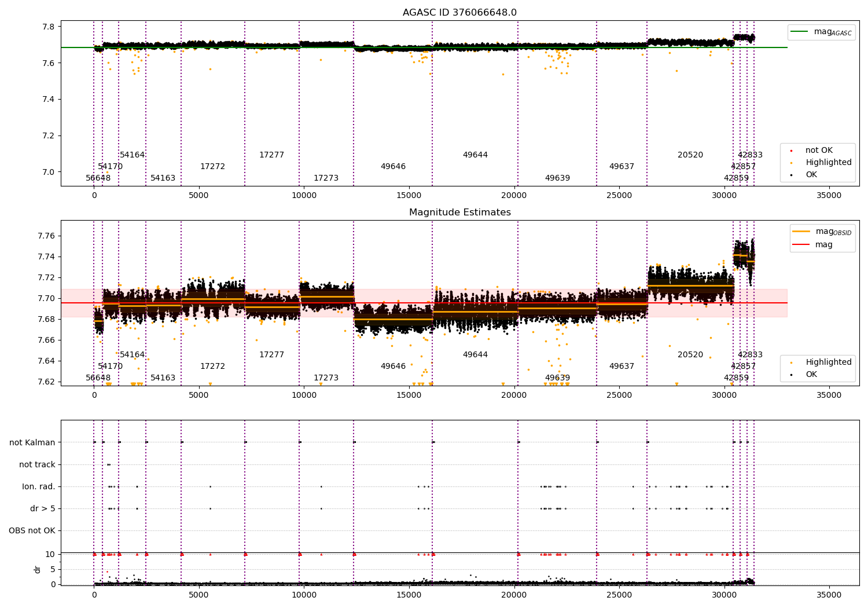868x608 pixels.
Task: Click the y-axis tick '7.76'
Action: [46, 236]
